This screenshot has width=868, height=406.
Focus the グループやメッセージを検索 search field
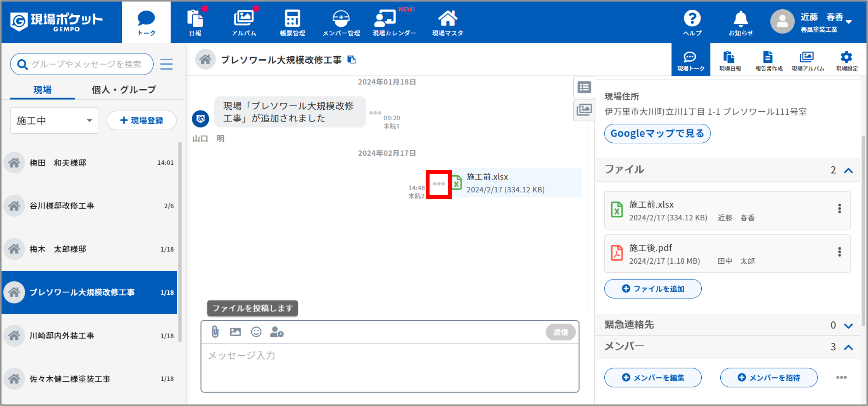[82, 64]
